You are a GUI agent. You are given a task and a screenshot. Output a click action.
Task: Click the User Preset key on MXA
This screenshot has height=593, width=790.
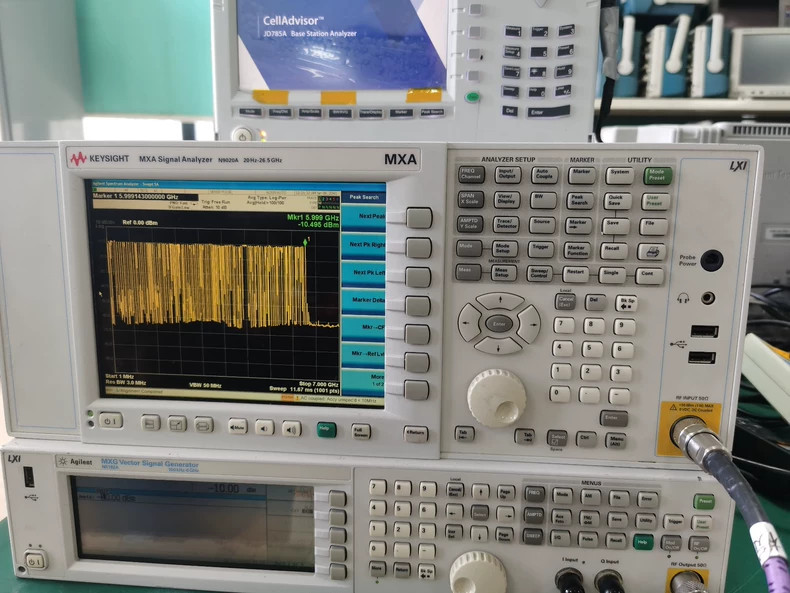pos(655,202)
